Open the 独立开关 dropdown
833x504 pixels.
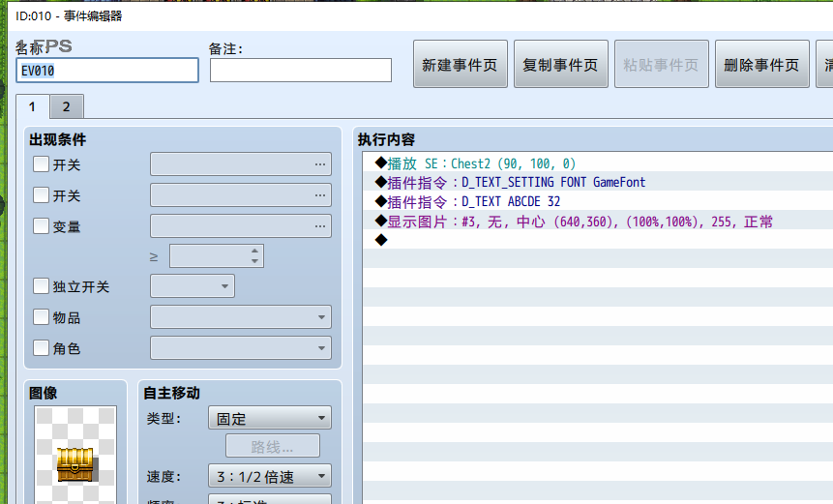[193, 286]
